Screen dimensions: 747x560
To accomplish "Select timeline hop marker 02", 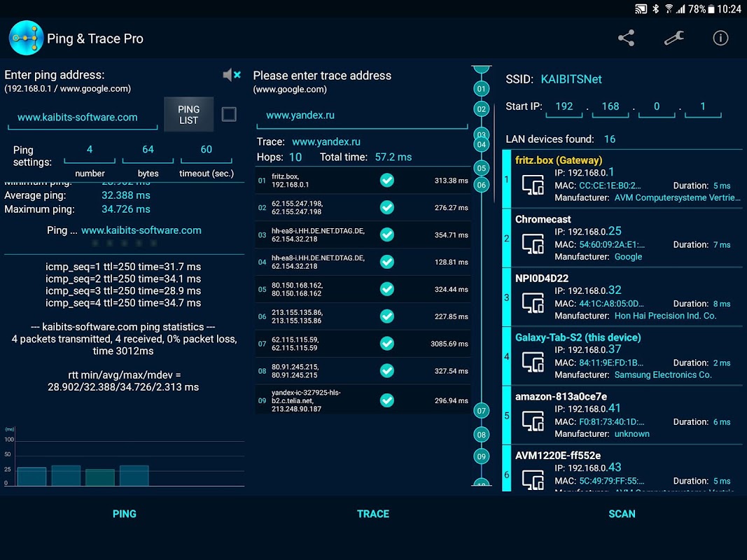I will pos(482,109).
